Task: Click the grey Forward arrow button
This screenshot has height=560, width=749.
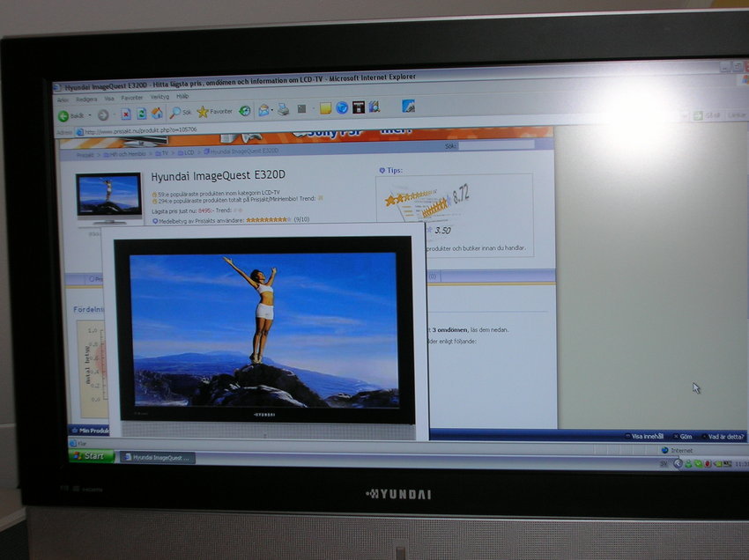Action: (103, 115)
